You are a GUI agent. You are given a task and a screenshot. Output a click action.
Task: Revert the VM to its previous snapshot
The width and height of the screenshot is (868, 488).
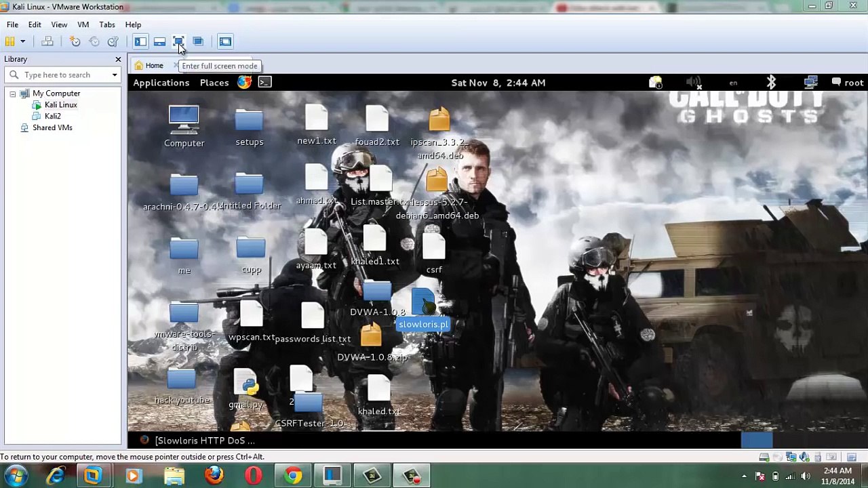[94, 42]
